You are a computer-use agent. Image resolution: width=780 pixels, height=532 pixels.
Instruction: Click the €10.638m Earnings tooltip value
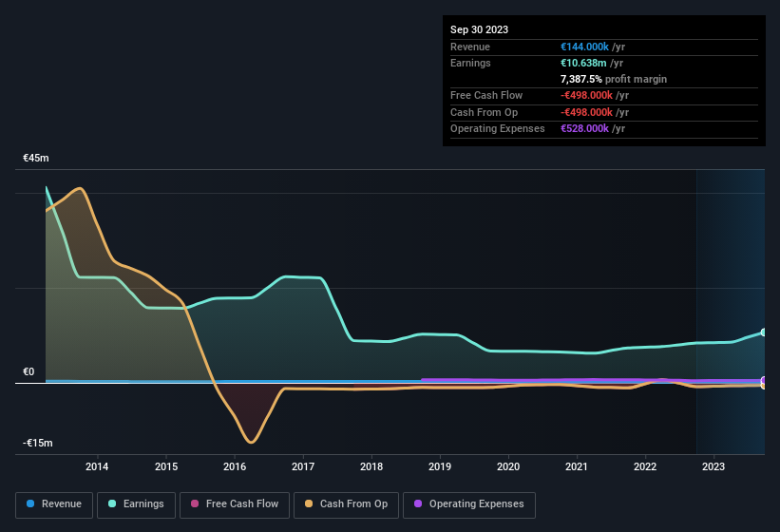[x=583, y=63]
